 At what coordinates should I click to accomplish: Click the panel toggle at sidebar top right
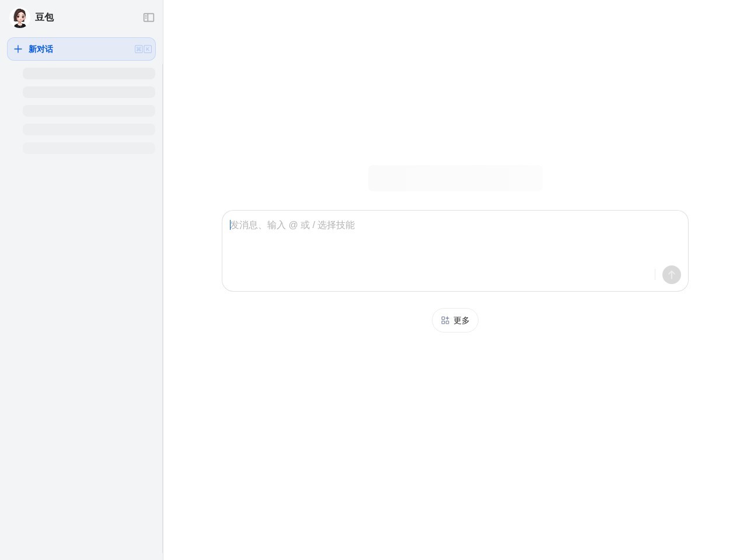[x=149, y=17]
